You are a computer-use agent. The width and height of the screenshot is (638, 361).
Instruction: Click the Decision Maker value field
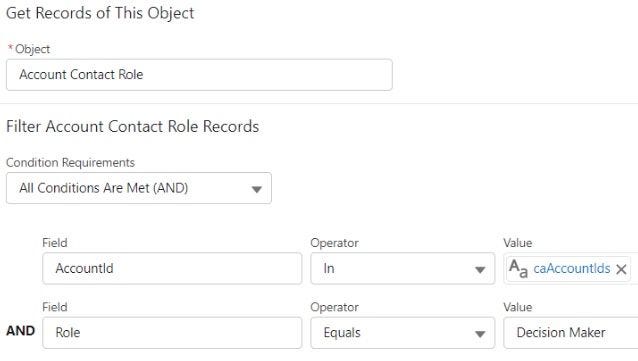click(571, 333)
